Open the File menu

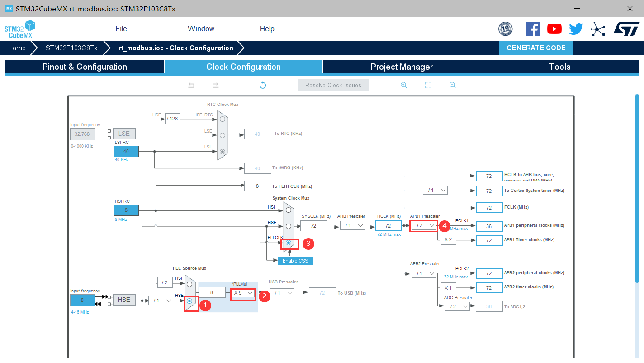point(121,29)
